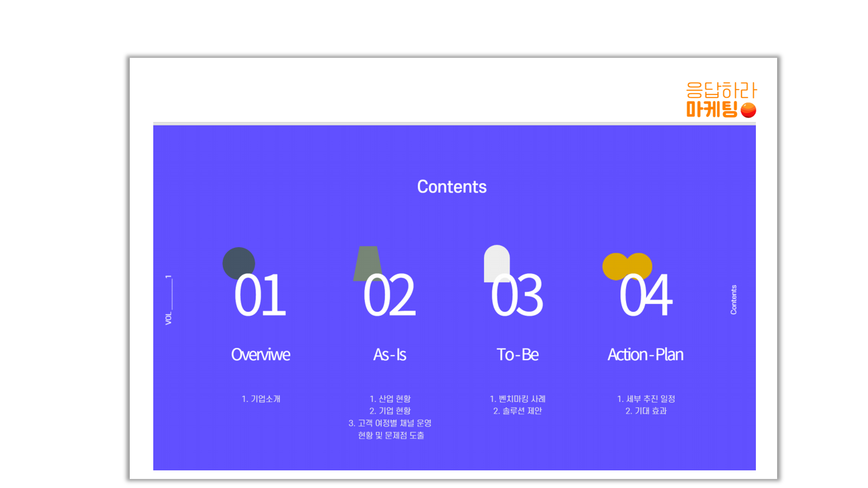
Task: Click the large 01 number
Action: point(260,295)
